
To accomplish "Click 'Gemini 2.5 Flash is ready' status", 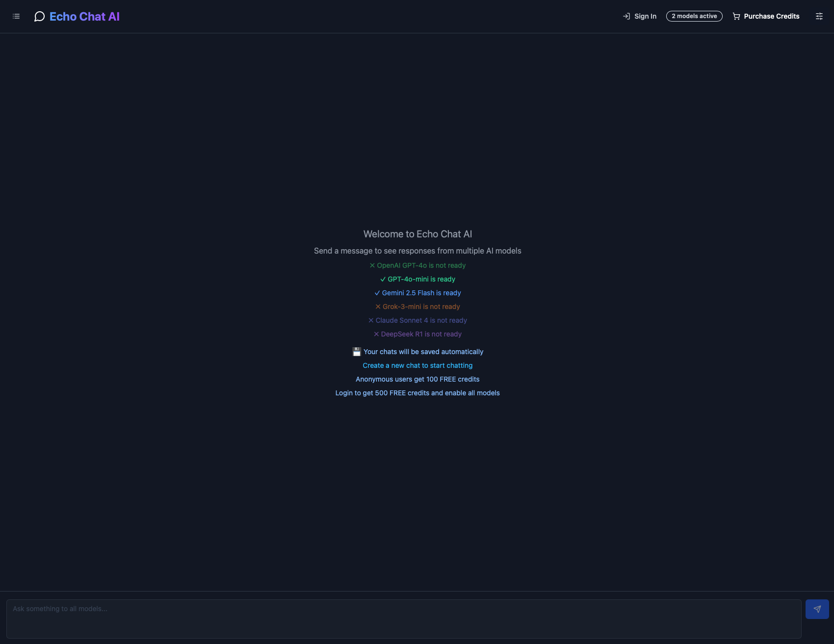I will pos(417,293).
